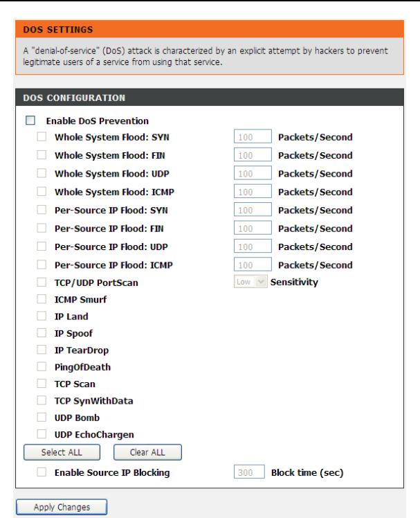Enable IP Spoof protection checkbox
Screen dimensions: 420x518
tap(42, 333)
